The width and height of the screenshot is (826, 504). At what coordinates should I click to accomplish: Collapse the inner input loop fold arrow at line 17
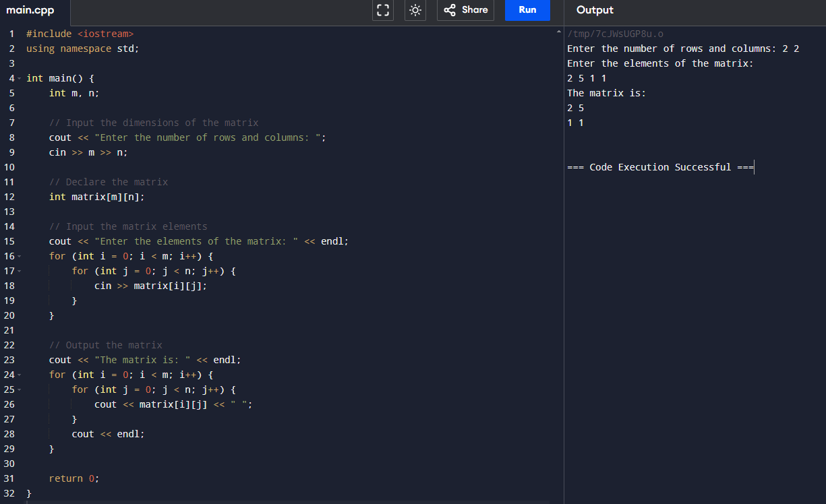(x=20, y=272)
